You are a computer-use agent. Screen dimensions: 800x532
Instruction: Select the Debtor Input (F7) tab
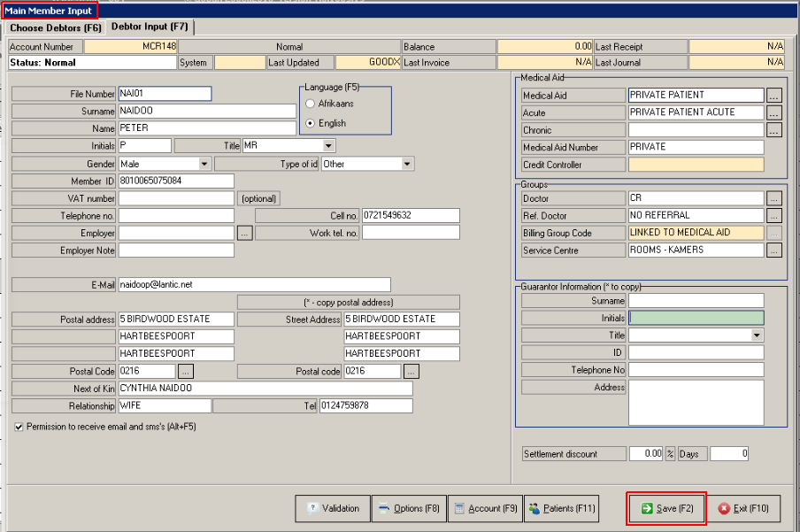tap(149, 27)
